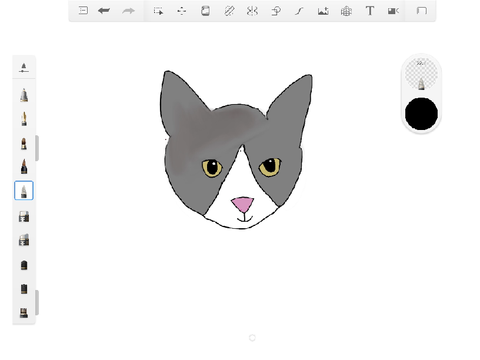Click the undo arrow
The width and height of the screenshot is (480, 360).
[x=104, y=11]
